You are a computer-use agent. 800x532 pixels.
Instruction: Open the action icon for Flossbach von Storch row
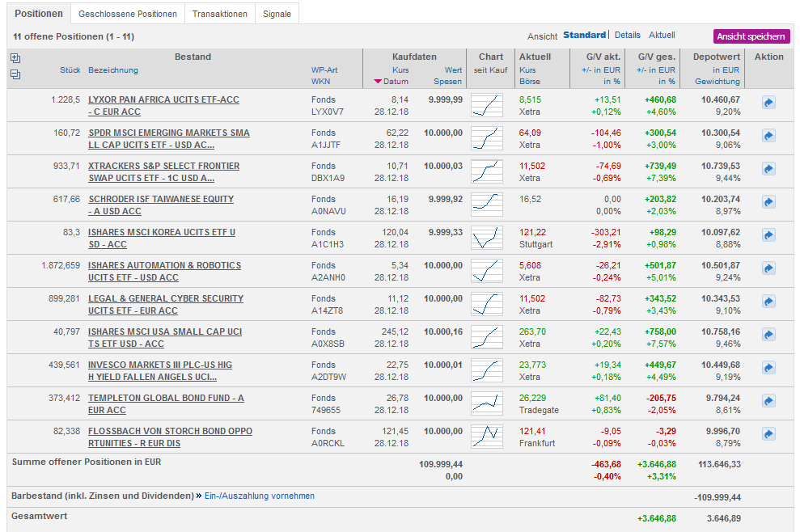768,435
